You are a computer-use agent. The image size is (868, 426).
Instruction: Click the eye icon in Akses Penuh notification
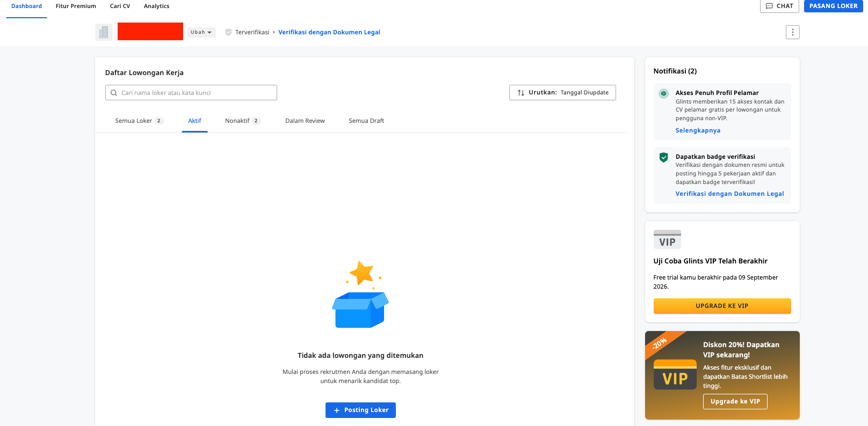point(663,93)
